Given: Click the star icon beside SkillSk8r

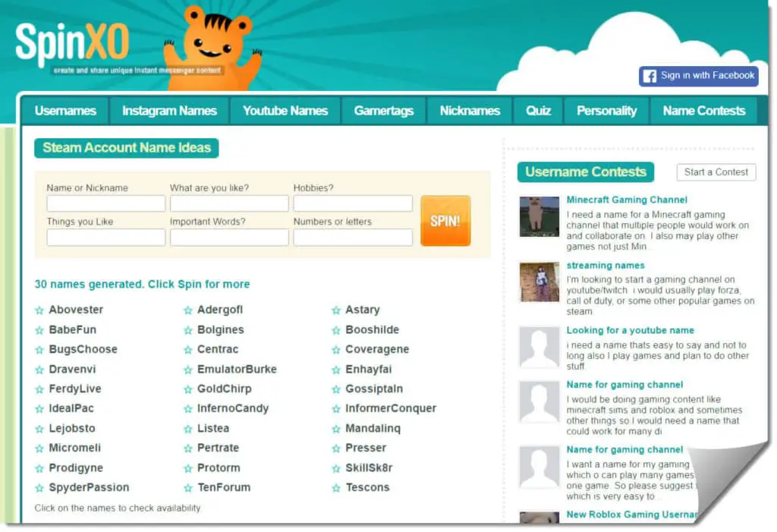Looking at the screenshot, I should point(336,468).
